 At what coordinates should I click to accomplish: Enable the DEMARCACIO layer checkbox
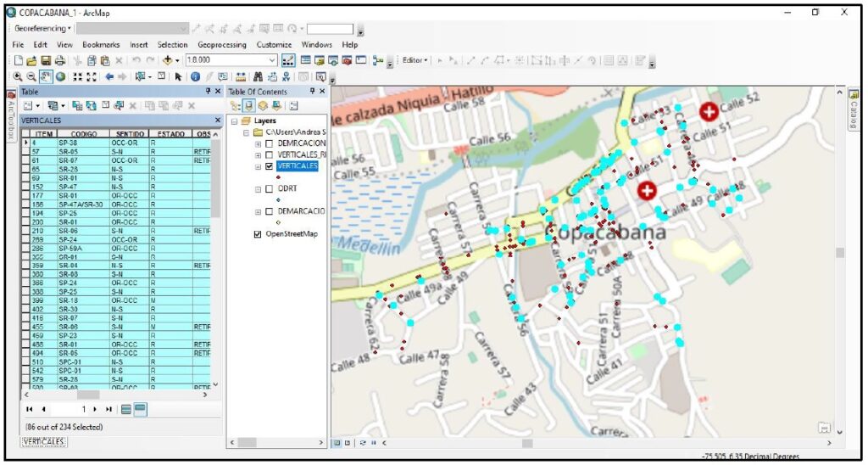coord(269,212)
